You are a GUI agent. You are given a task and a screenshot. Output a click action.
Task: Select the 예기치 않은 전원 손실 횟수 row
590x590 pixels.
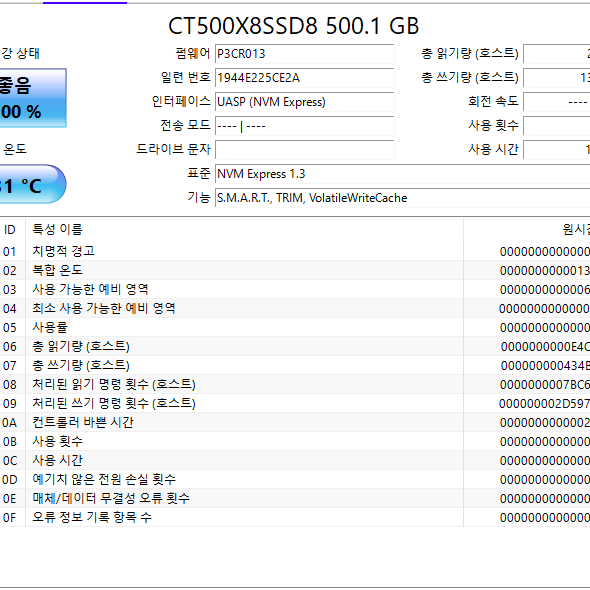tap(295, 479)
